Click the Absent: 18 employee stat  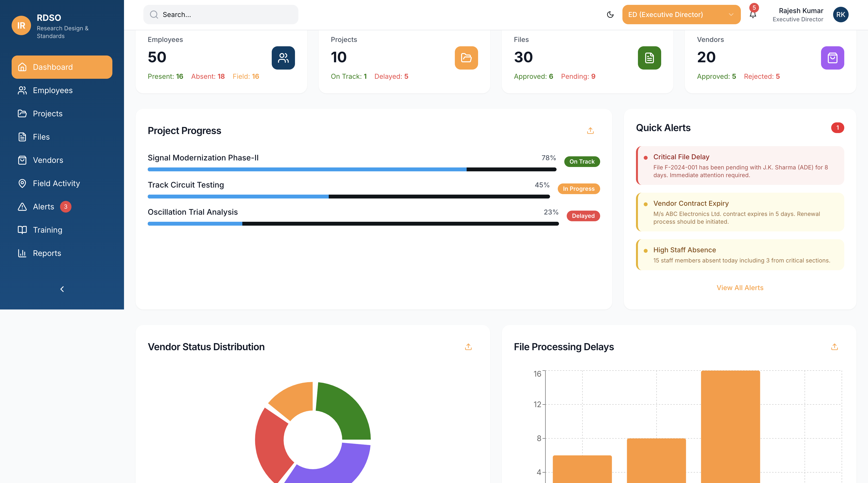(x=208, y=77)
